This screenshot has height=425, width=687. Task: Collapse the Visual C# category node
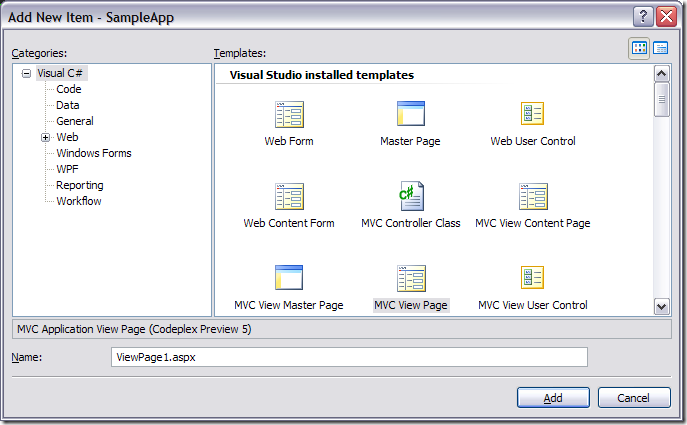pos(26,73)
